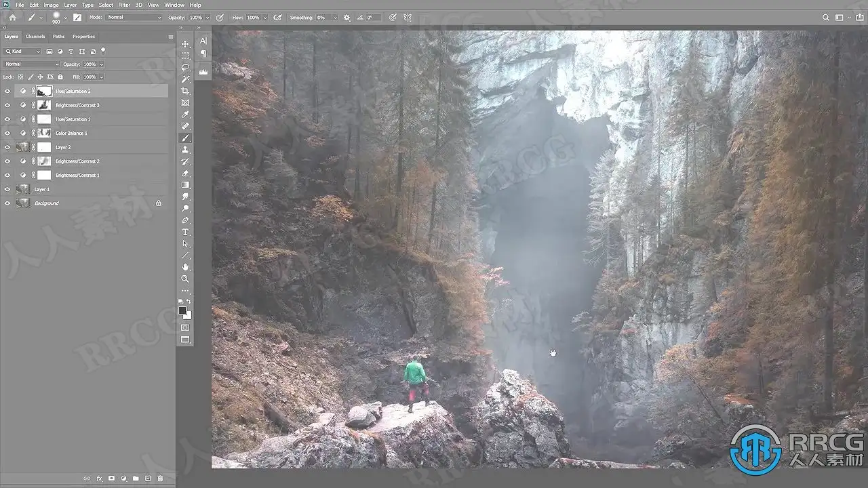Select the Frame tool

(185, 102)
